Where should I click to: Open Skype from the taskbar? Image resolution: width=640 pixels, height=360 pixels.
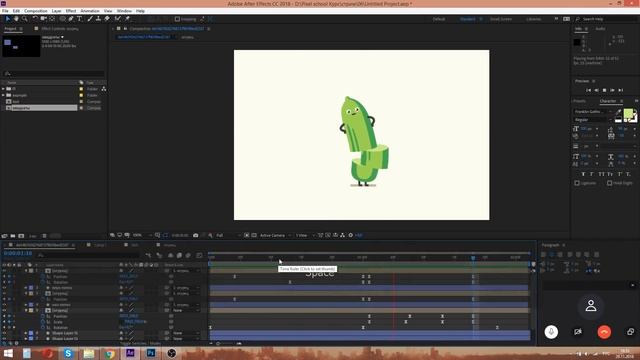click(68, 353)
